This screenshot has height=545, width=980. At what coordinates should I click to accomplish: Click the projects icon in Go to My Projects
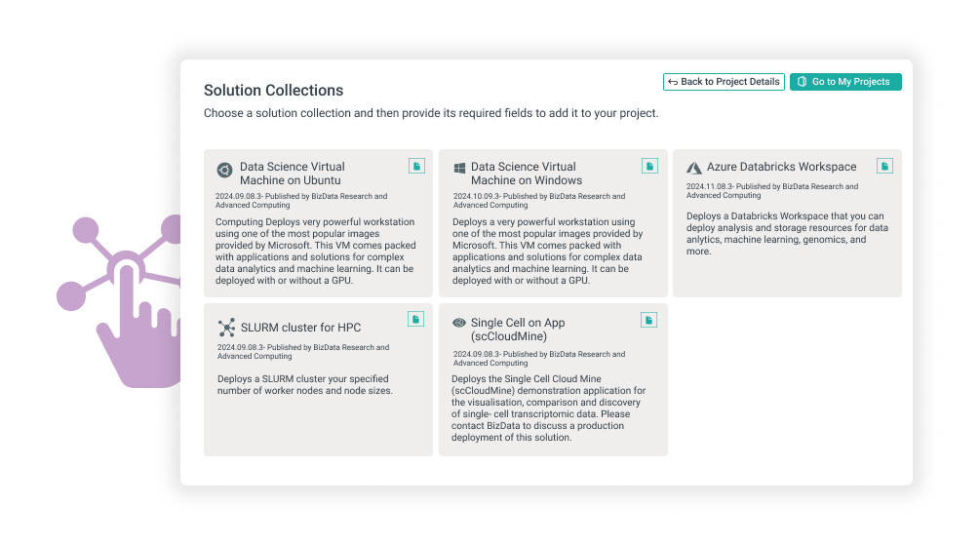tap(802, 82)
